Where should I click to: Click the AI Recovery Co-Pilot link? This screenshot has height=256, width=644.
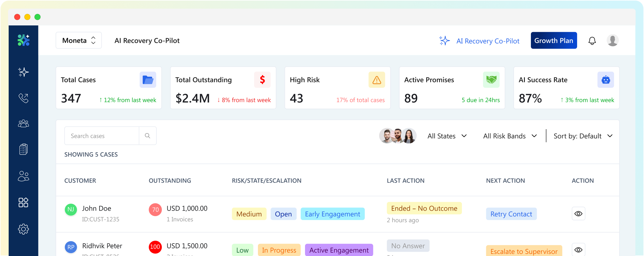pos(487,41)
